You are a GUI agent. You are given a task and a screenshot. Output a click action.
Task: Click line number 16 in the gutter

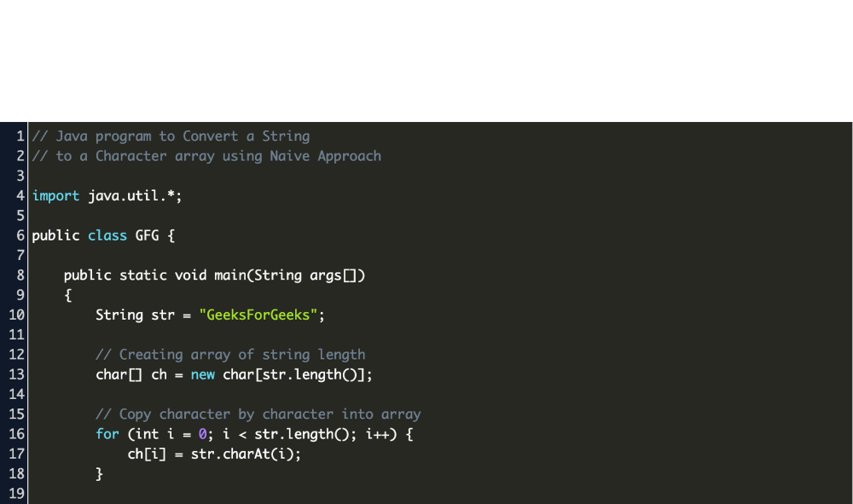[16, 434]
